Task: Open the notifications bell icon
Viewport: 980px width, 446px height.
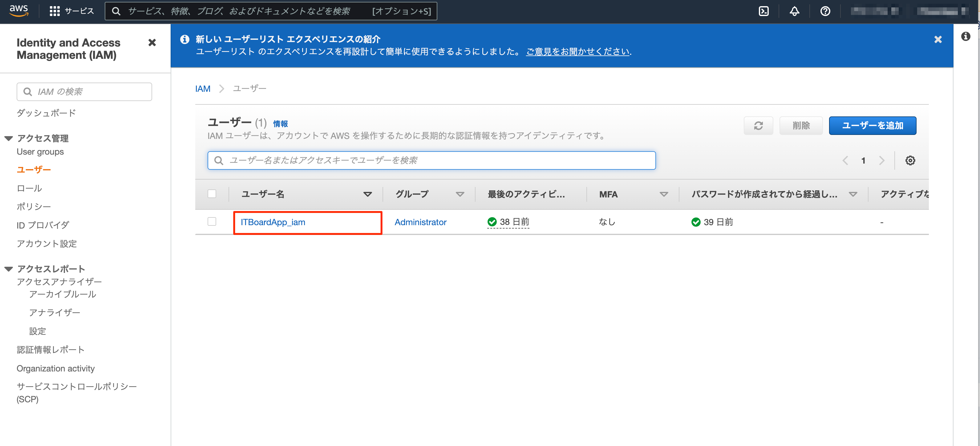Action: [x=794, y=11]
